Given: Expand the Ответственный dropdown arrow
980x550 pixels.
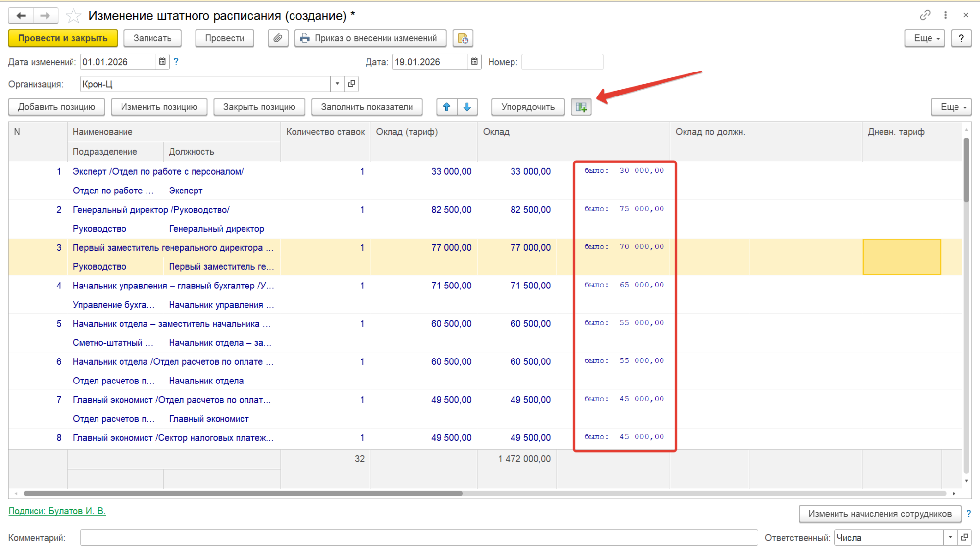Looking at the screenshot, I should click(x=950, y=537).
